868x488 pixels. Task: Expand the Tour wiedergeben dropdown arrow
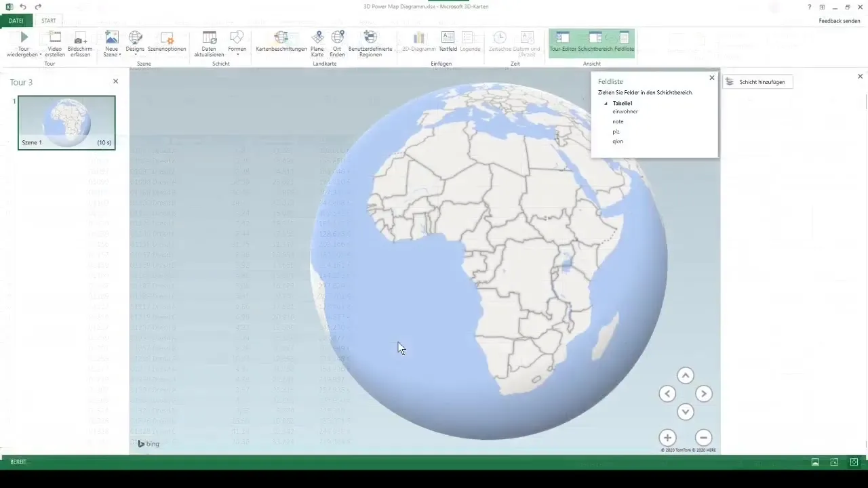coord(41,55)
